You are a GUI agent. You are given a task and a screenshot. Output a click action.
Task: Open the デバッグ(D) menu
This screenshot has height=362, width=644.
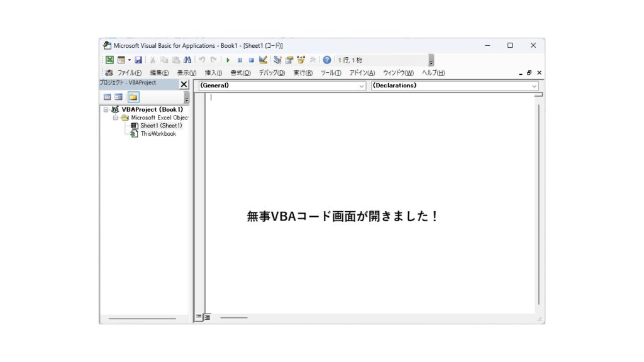272,73
